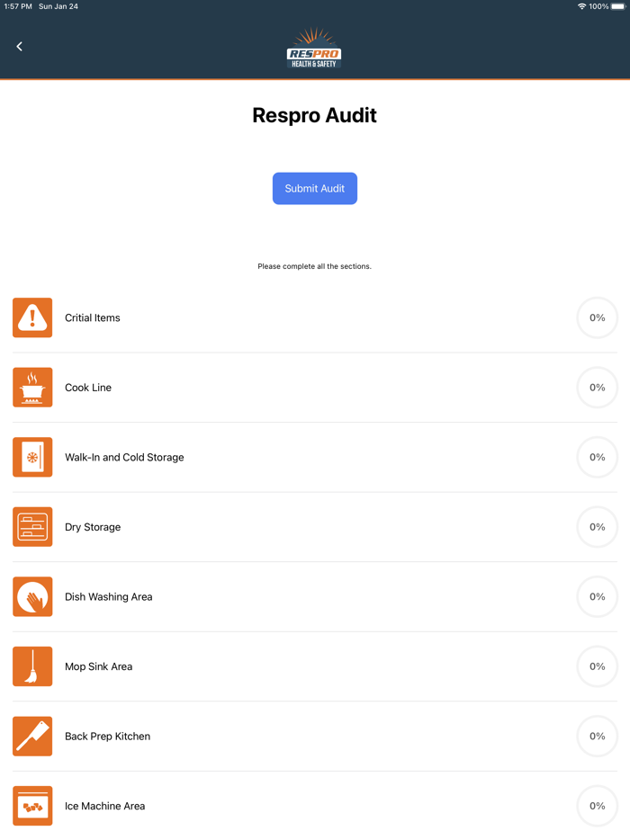Open the Dry Storage shelves icon
This screenshot has height=840, width=630.
click(32, 527)
